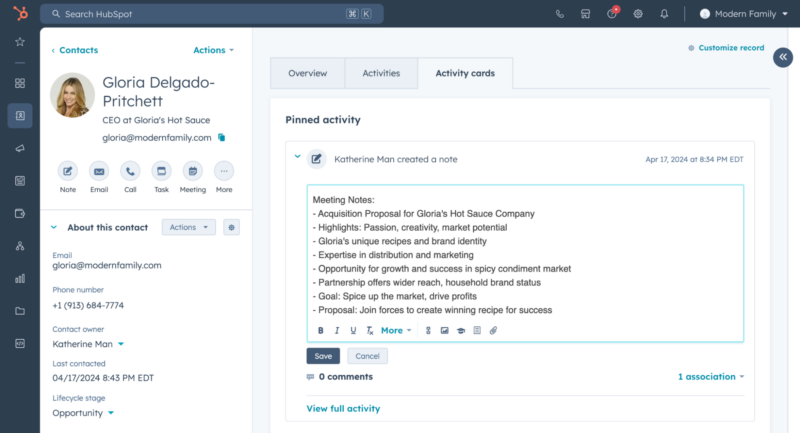The image size is (800, 433).
Task: Click the last contacted date 04/17/2024
Action: coord(103,378)
